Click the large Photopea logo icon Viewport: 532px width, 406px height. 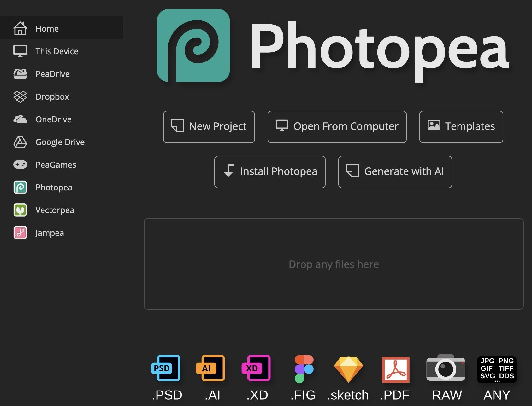click(x=193, y=45)
